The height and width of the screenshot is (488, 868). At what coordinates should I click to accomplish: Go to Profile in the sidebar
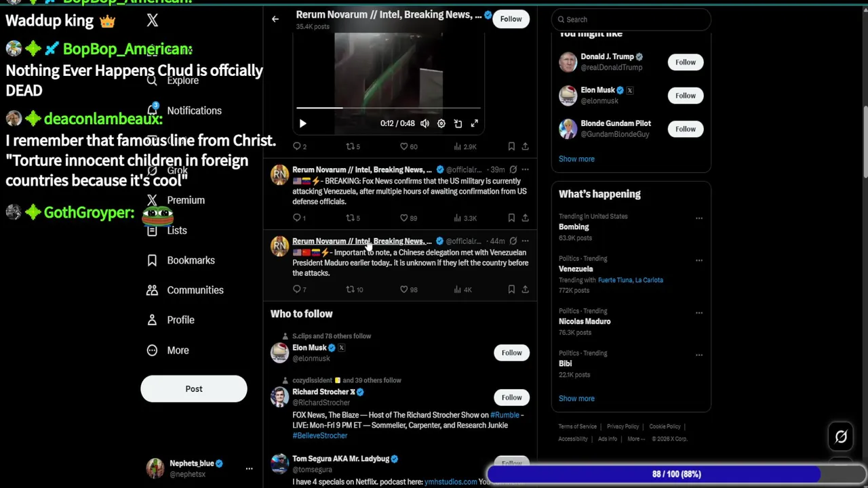coord(170,320)
